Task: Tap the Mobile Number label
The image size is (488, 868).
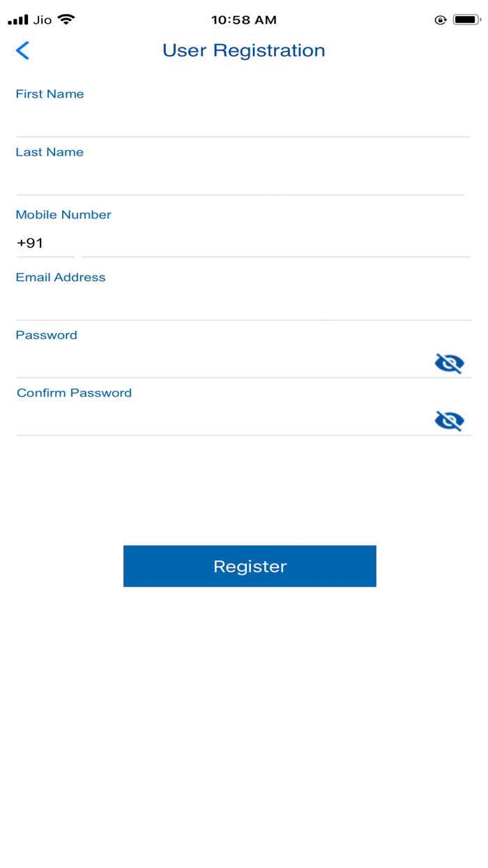Action: (63, 215)
